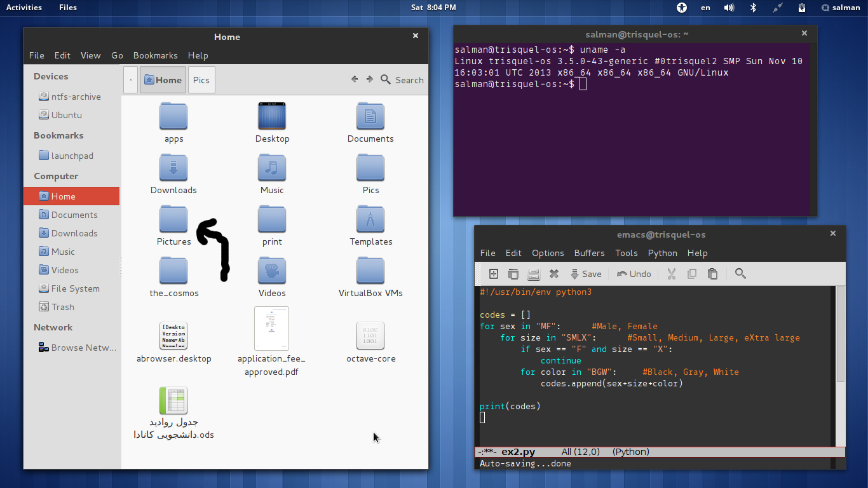Click the Pics path bar button
The width and height of the screenshot is (868, 488).
click(x=201, y=80)
